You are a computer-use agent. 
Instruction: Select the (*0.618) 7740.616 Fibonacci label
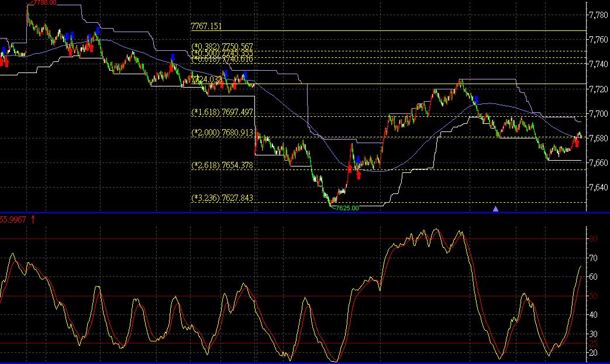222,59
